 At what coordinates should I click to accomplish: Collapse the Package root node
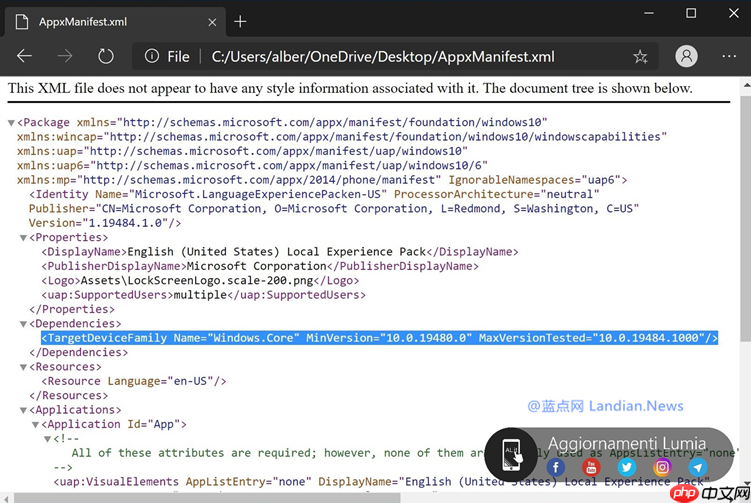click(11, 123)
